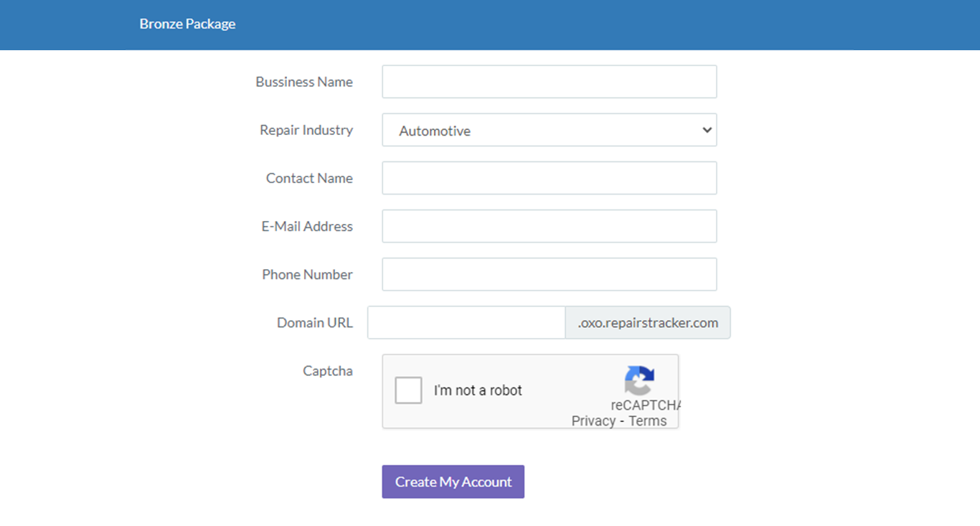Click the Phone Number label
This screenshot has width=980, height=526.
[x=307, y=274]
